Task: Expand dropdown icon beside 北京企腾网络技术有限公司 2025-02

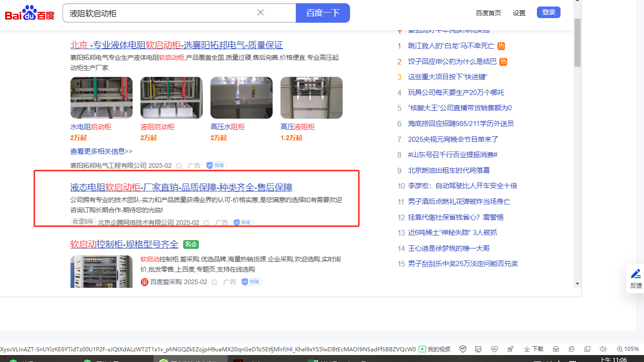Action: [x=206, y=222]
